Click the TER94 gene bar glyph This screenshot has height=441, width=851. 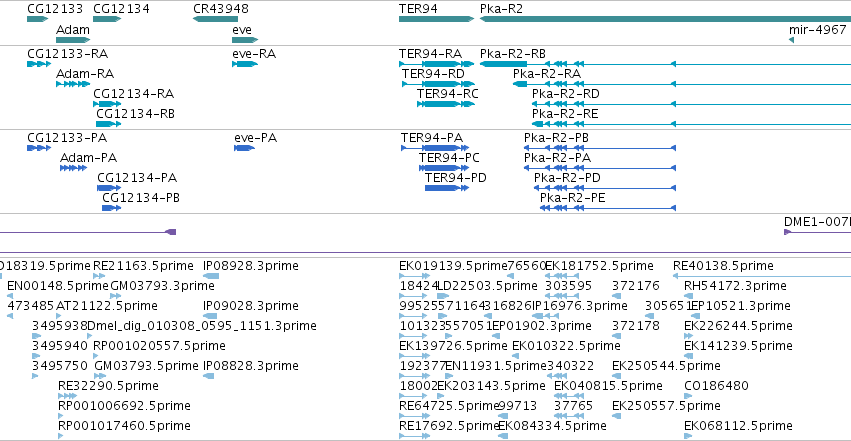click(436, 19)
